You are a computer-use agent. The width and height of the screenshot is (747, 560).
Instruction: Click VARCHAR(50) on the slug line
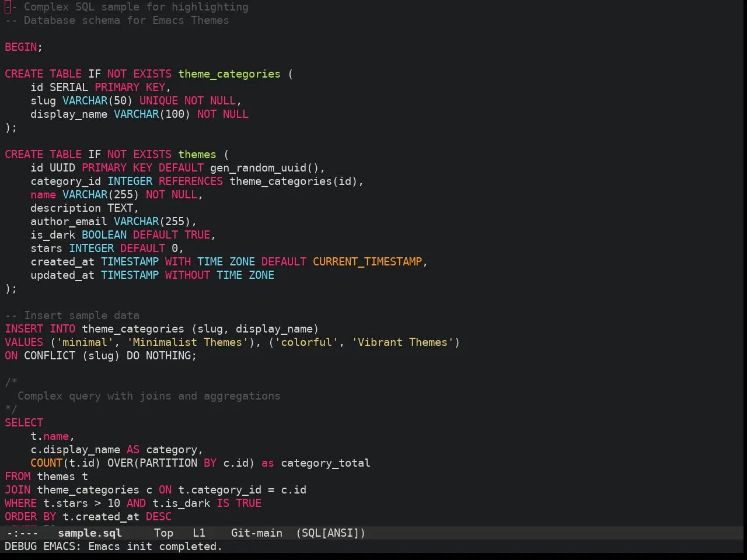pyautogui.click(x=97, y=101)
